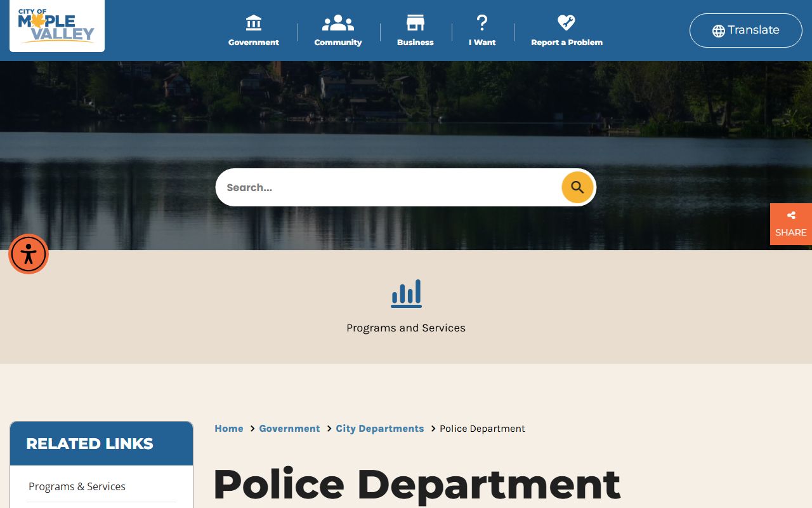Open the Government menu label
Image resolution: width=812 pixels, height=508 pixels.
click(254, 43)
